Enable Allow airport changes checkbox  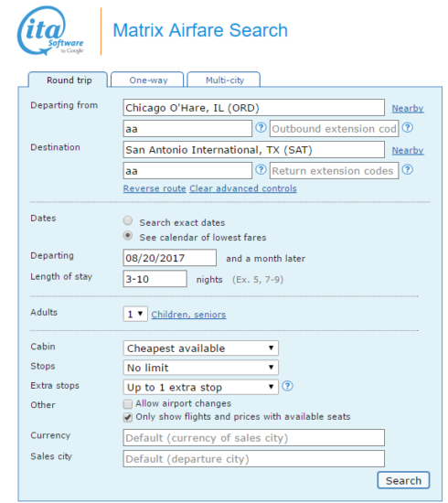[128, 403]
